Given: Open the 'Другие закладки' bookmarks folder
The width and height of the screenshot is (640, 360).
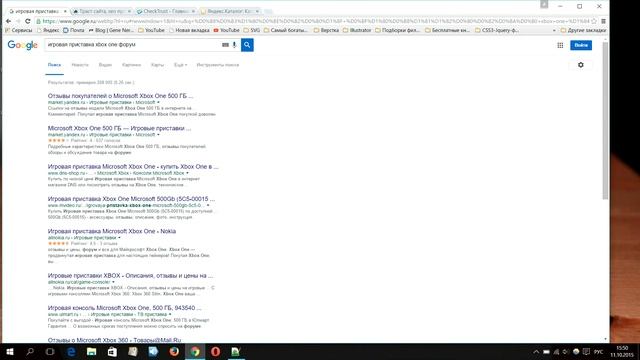Looking at the screenshot, I should pyautogui.click(x=583, y=31).
